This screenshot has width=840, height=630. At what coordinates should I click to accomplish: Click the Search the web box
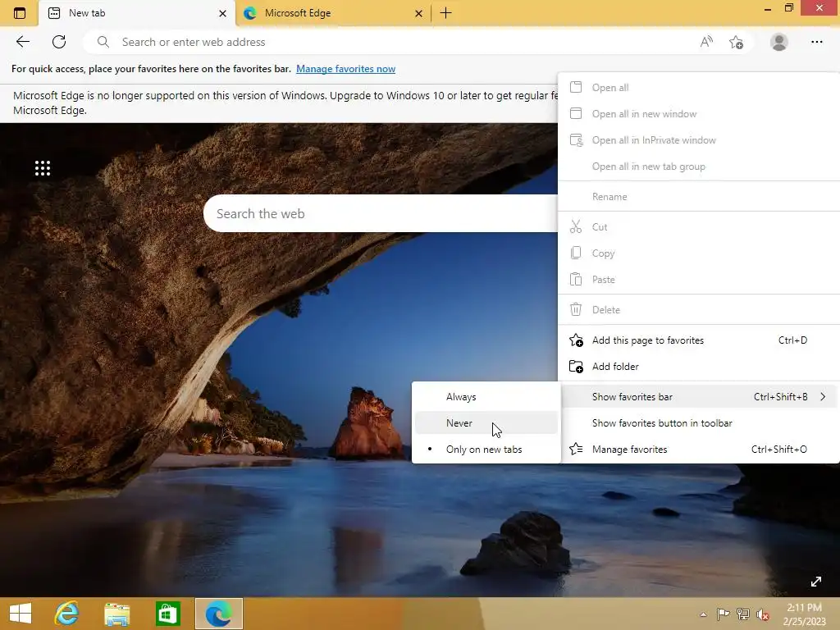pos(381,213)
